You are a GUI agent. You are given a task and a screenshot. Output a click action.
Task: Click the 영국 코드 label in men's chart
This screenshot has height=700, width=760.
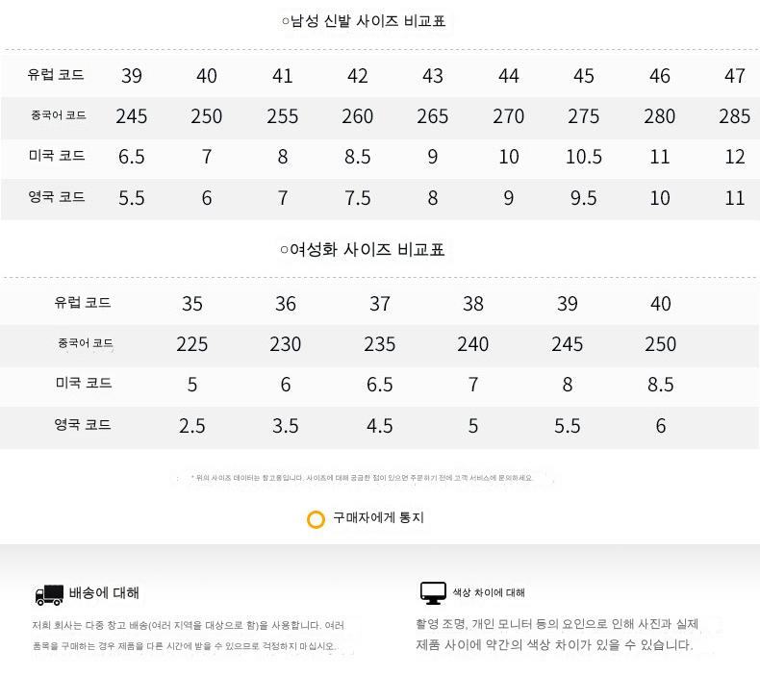pos(56,196)
